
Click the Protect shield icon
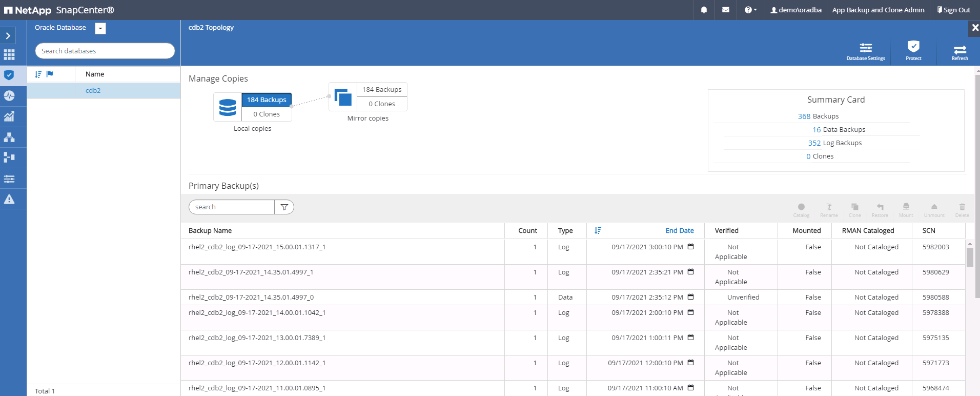[x=913, y=50]
